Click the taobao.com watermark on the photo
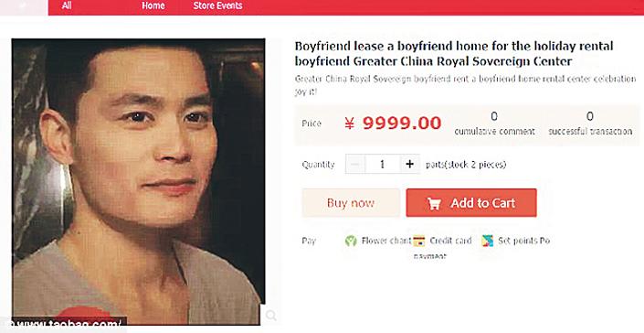The image size is (644, 333). pyautogui.click(x=66, y=324)
